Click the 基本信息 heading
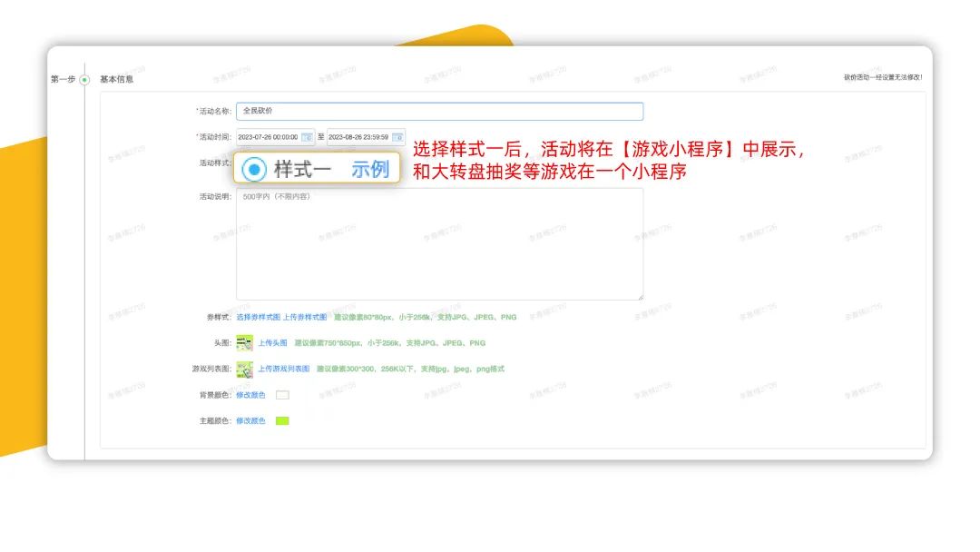Image resolution: width=980 pixels, height=552 pixels. coord(117,79)
